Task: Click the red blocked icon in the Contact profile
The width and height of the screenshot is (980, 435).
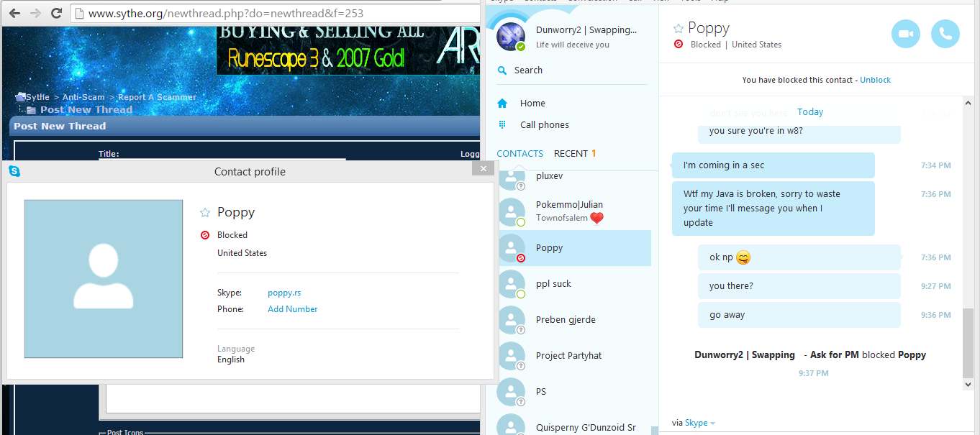Action: 205,235
